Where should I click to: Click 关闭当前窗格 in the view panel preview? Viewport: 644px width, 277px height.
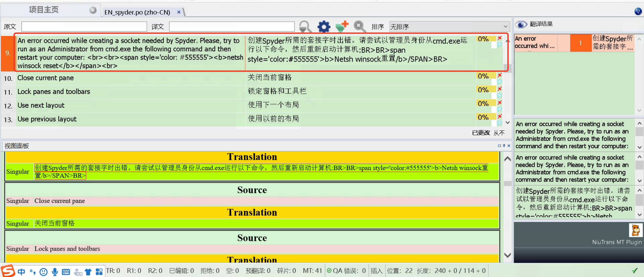(55, 223)
